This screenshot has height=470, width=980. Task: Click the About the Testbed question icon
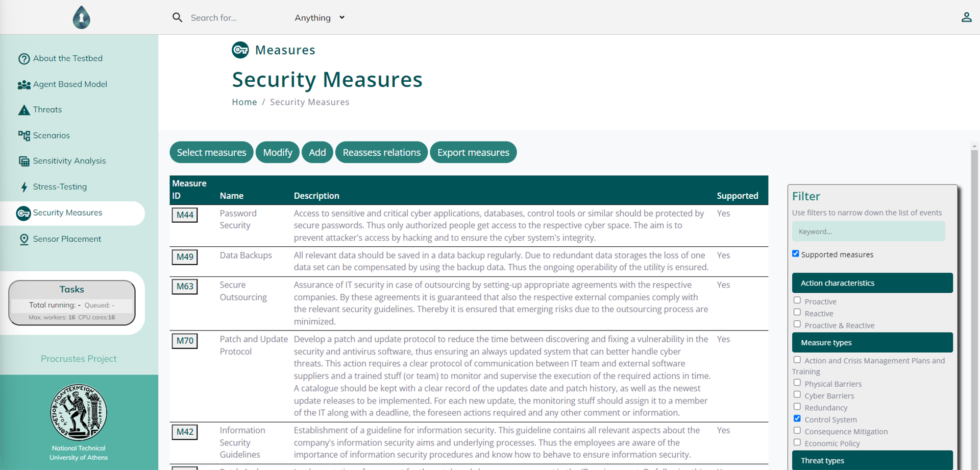24,59
